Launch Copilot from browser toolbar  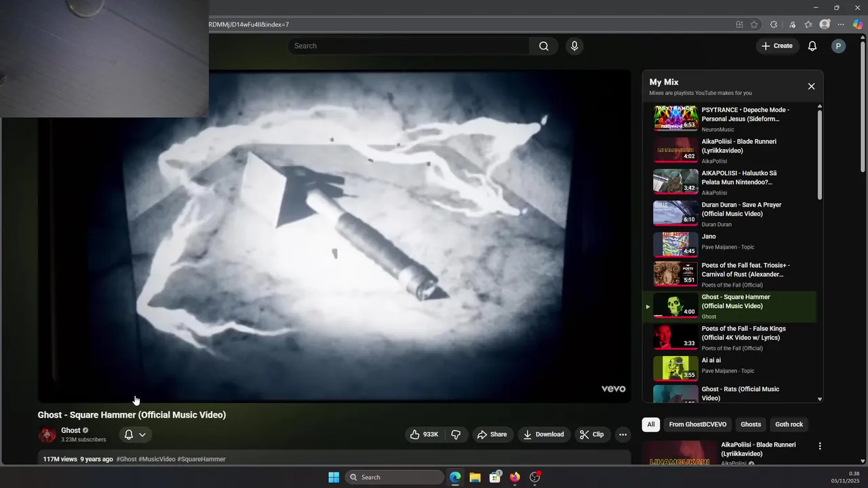858,24
